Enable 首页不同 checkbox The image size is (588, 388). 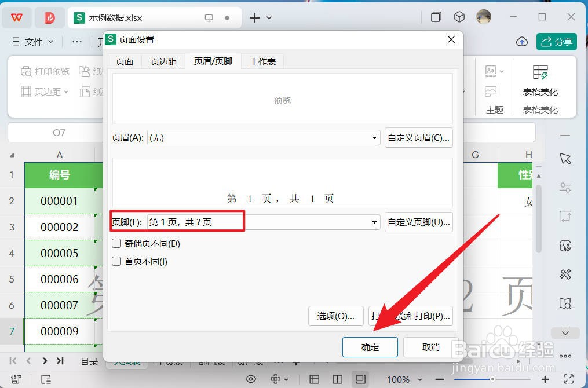coord(116,261)
